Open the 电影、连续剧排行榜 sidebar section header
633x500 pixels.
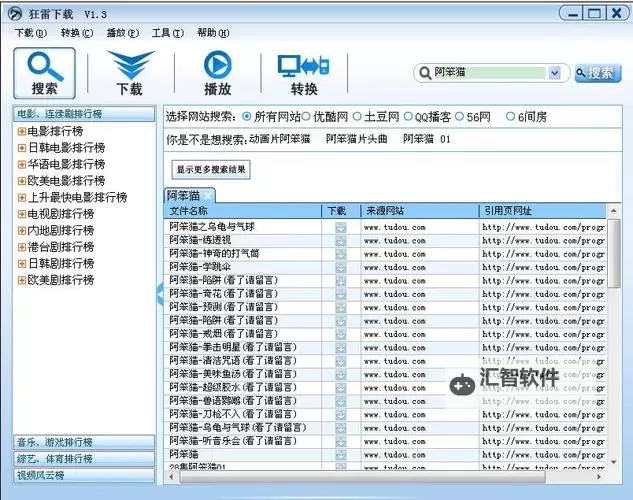click(x=84, y=114)
